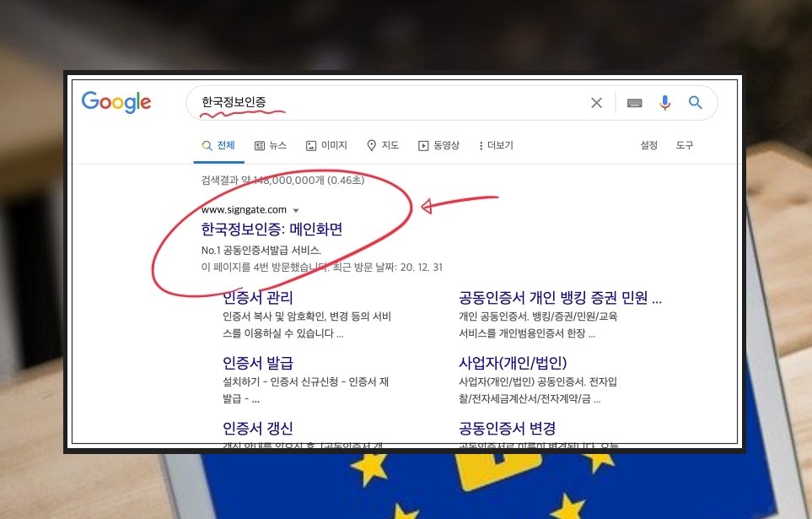Screen dimensions: 812x519
Task: Click the www.signgate.com URL text
Action: (244, 210)
